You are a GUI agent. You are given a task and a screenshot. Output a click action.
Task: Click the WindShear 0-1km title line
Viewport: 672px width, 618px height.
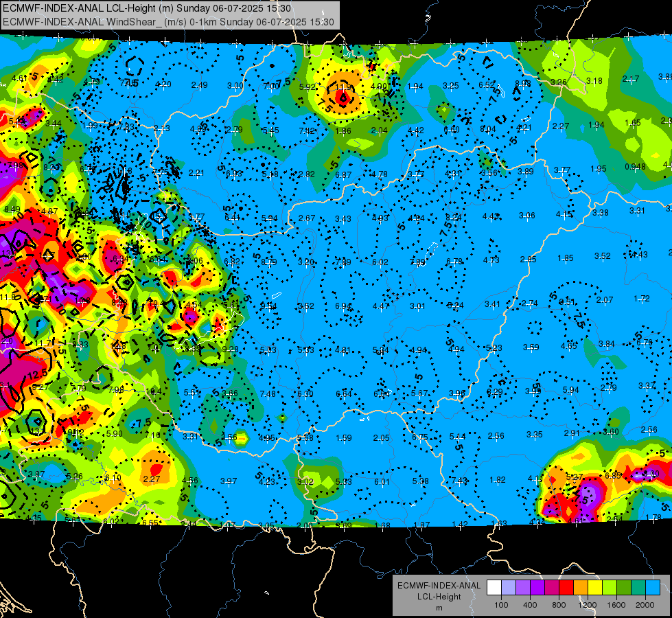168,22
